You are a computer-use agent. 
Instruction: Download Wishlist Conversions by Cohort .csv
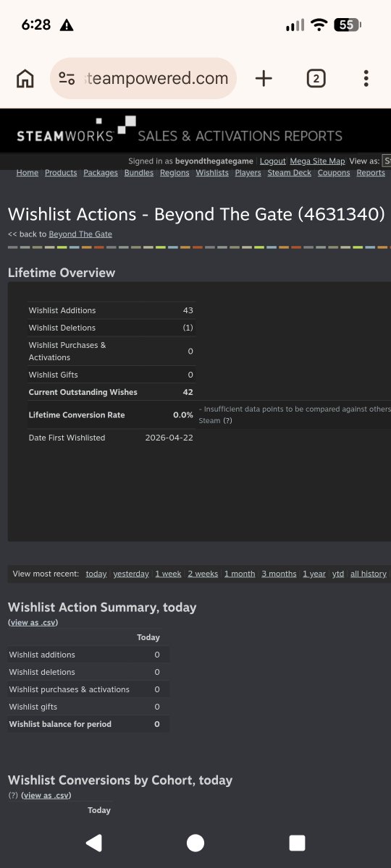tap(46, 795)
